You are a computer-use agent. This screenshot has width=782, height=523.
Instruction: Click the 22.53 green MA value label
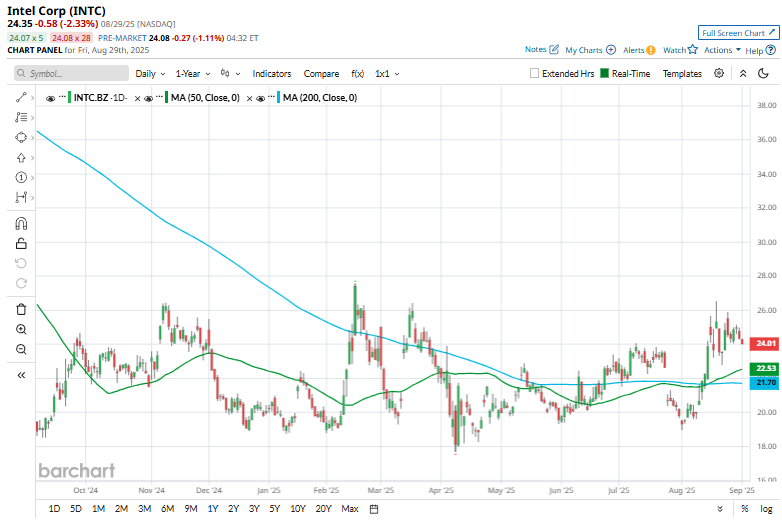(x=765, y=368)
